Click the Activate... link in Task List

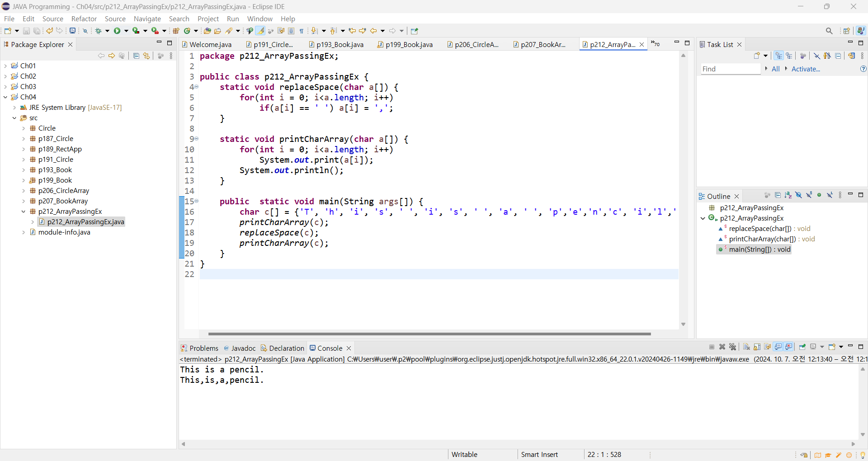pos(806,69)
